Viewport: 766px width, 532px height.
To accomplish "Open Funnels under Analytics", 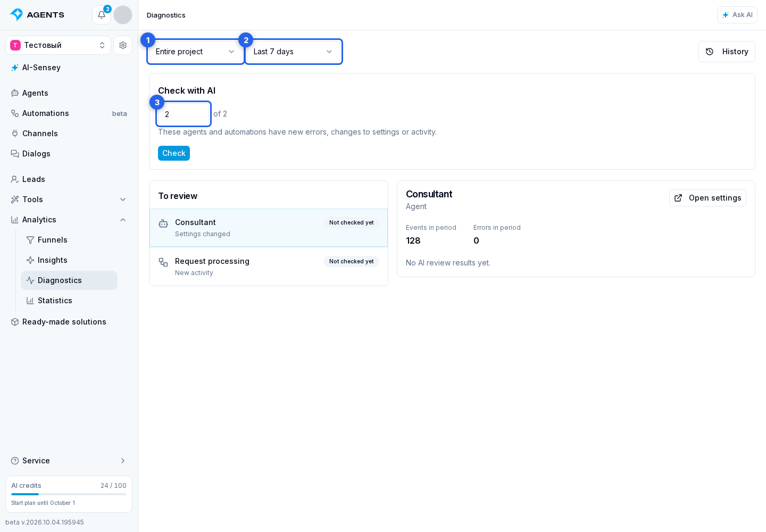I will click(69, 240).
